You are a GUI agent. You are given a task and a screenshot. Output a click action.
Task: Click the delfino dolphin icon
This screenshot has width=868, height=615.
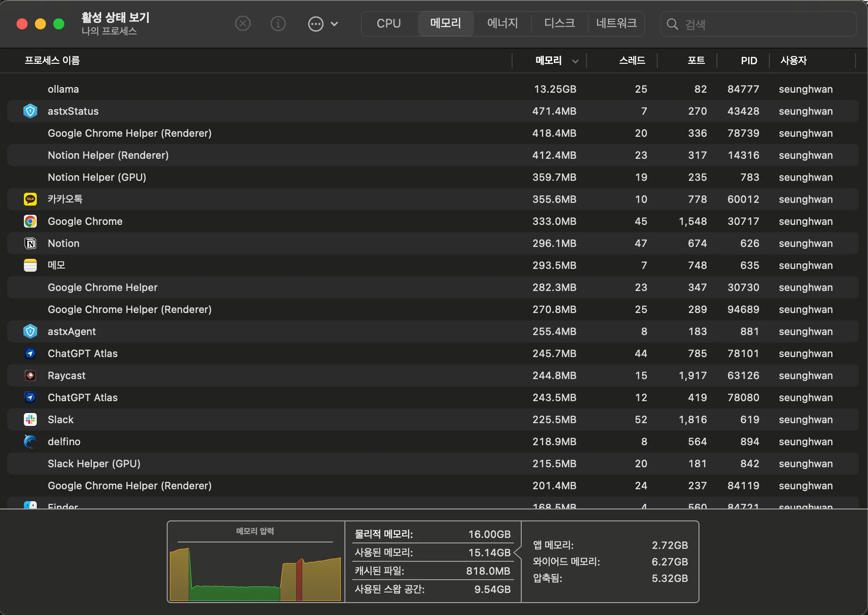(30, 442)
